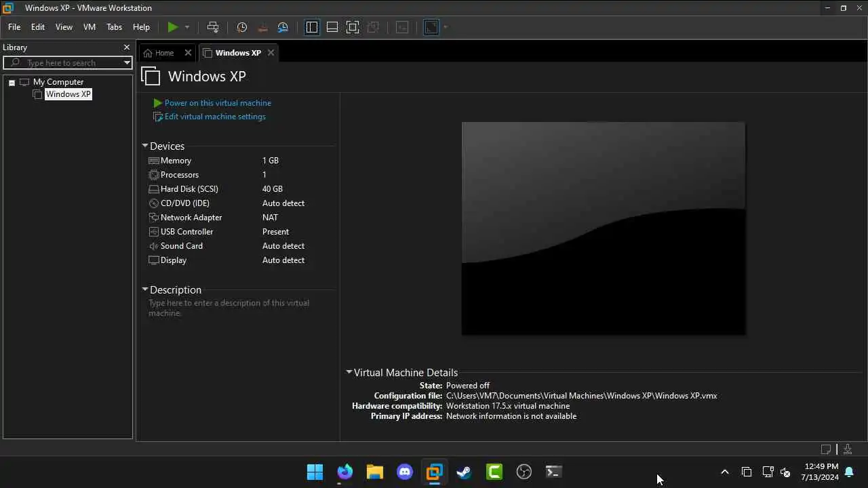This screenshot has width=868, height=488.
Task: Open the library search dropdown arrow
Action: coord(127,63)
